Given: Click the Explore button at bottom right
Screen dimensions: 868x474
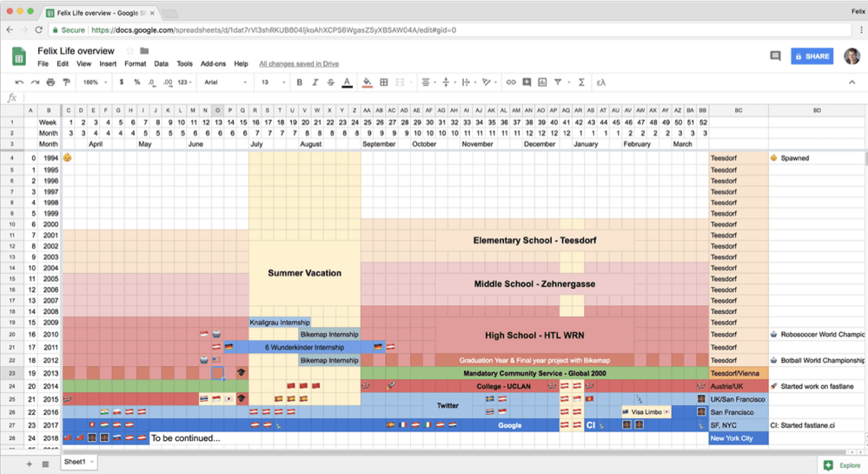Looking at the screenshot, I should pos(841,465).
